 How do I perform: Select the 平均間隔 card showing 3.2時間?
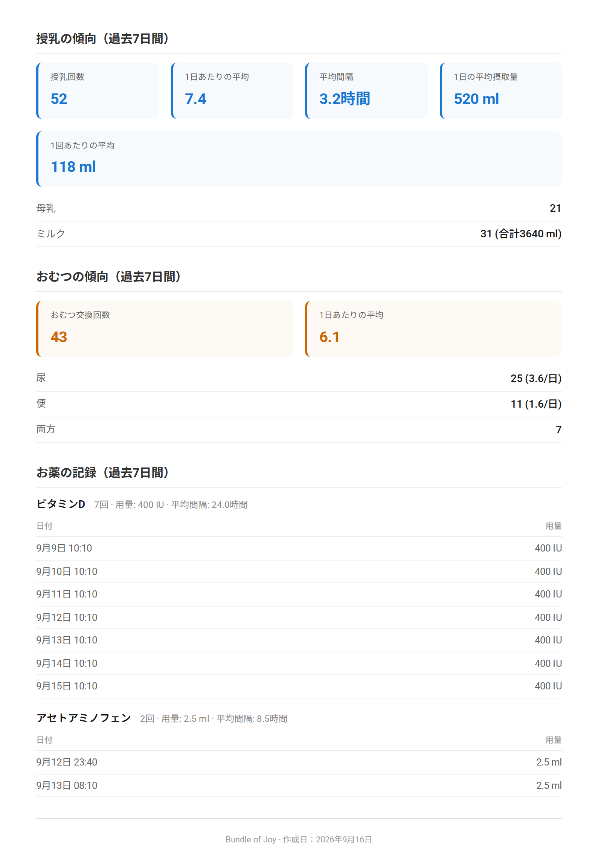point(366,91)
